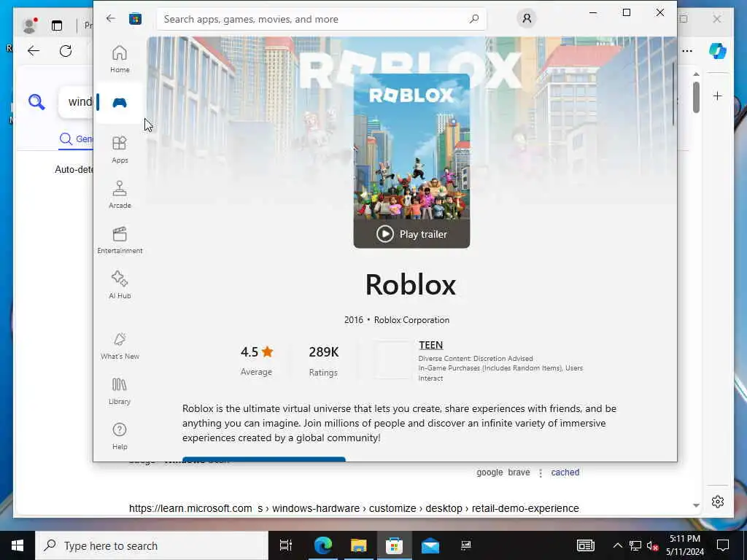747x560 pixels.
Task: Click the Store back arrow
Action: coord(111,18)
